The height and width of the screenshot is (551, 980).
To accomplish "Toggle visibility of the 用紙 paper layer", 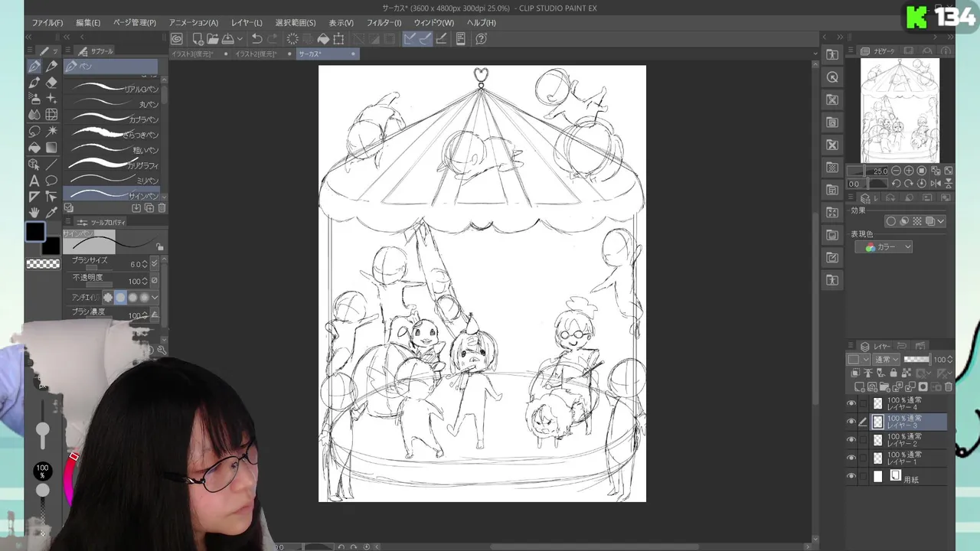I will point(851,476).
